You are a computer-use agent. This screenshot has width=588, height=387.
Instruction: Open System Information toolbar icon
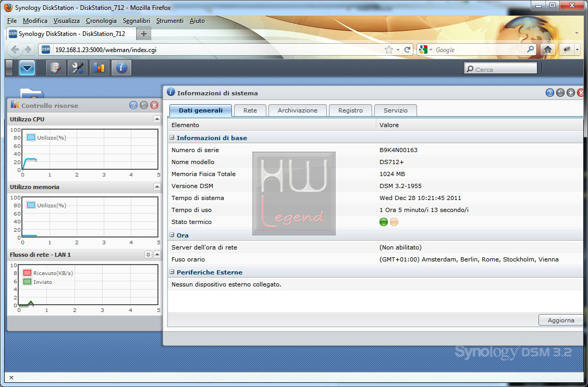(121, 68)
